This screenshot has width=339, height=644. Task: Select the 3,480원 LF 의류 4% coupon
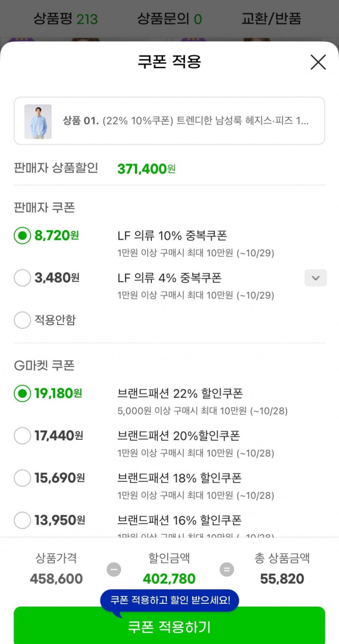click(x=22, y=278)
